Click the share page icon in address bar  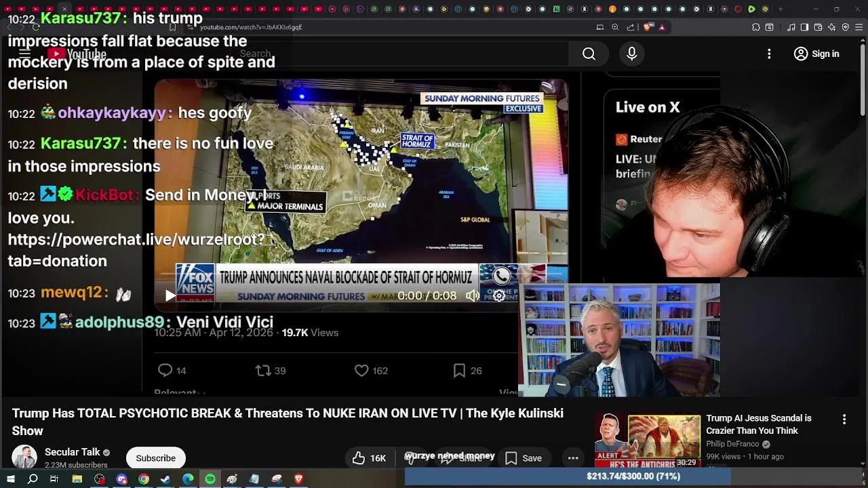631,27
